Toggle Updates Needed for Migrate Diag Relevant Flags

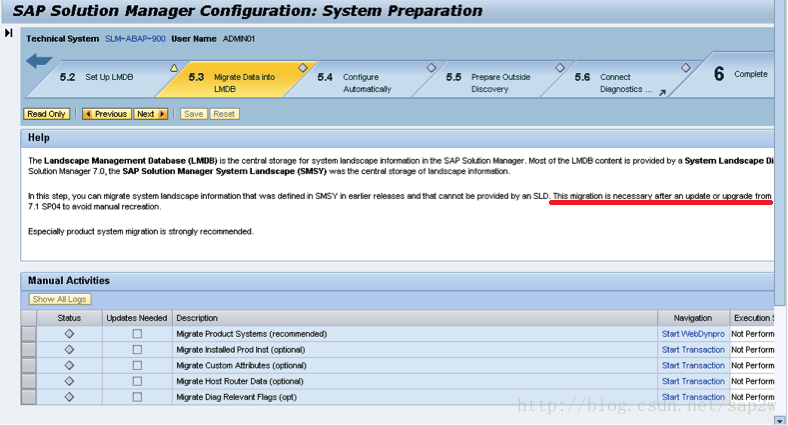pyautogui.click(x=137, y=397)
